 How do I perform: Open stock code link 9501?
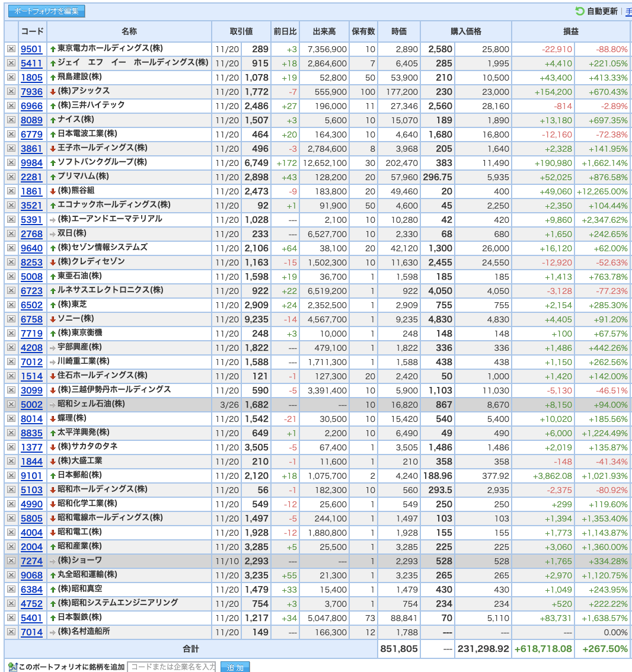(32, 49)
